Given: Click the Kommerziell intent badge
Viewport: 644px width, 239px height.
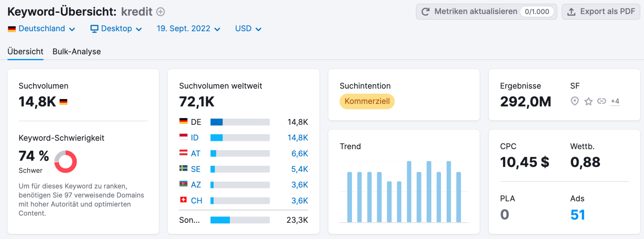Looking at the screenshot, I should point(367,101).
